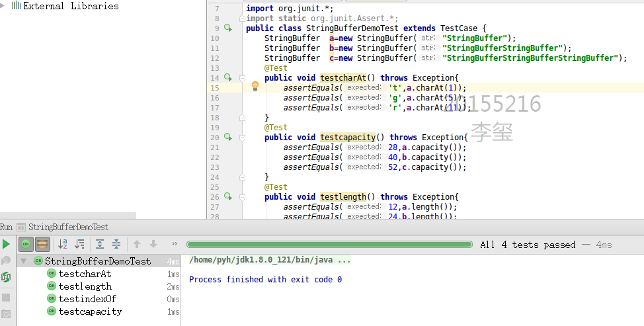Click lightbulb intention icon at line 15

[x=255, y=86]
